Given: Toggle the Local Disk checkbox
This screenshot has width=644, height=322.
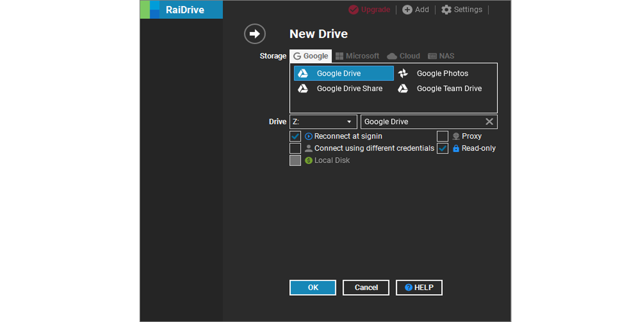Looking at the screenshot, I should point(295,160).
